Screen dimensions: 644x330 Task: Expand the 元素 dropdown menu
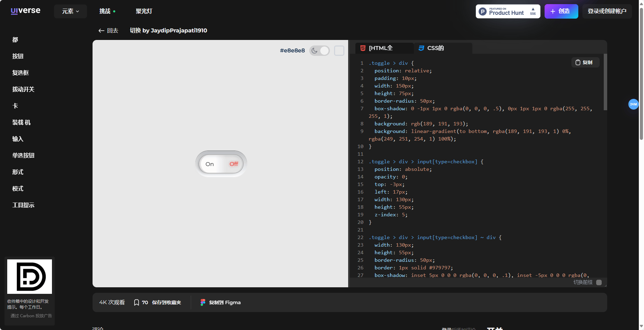pyautogui.click(x=71, y=11)
